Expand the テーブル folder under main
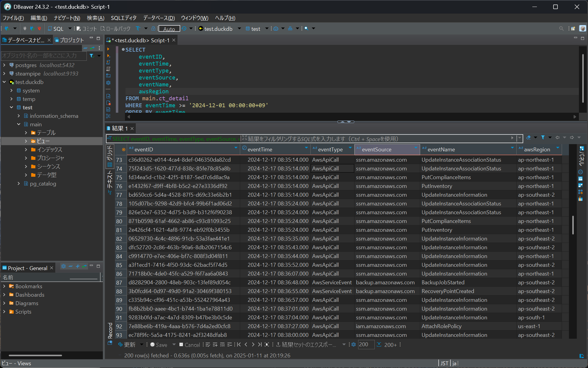This screenshot has height=368, width=588. pos(26,133)
